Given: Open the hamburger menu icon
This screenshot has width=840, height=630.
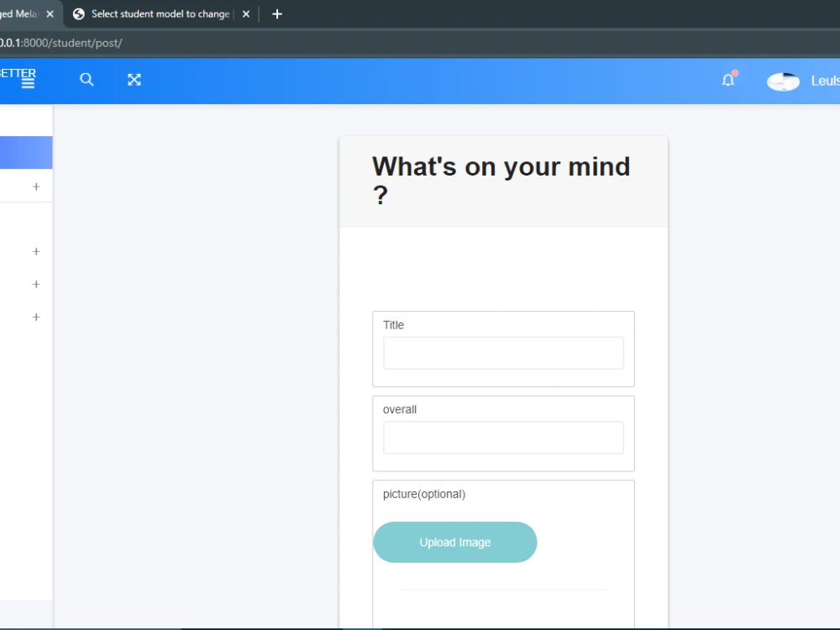Looking at the screenshot, I should [28, 82].
